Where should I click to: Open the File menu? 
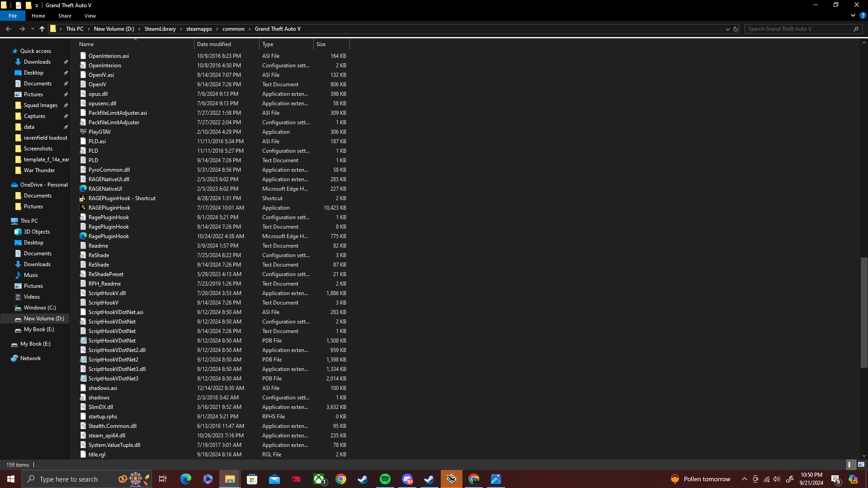coord(13,16)
